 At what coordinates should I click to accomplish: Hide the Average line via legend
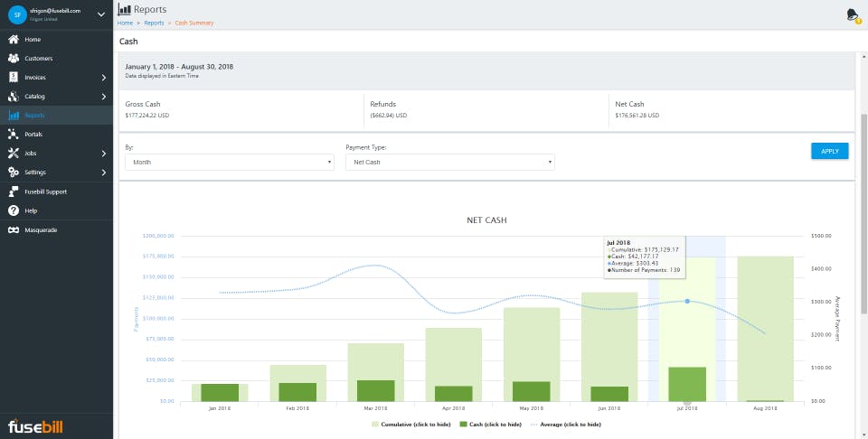pos(566,425)
